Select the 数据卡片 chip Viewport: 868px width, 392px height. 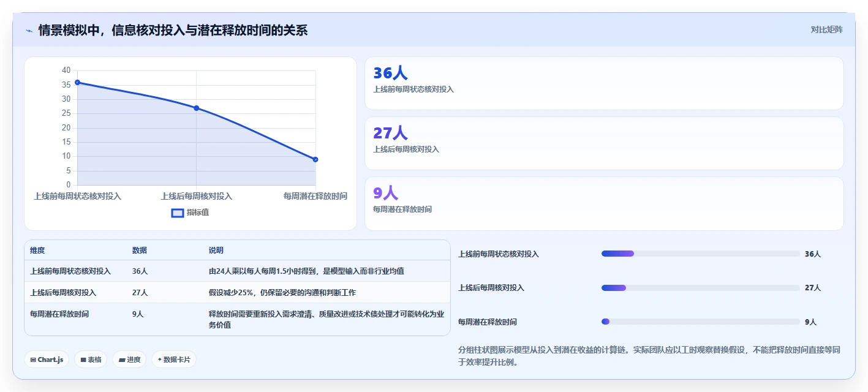coord(174,360)
